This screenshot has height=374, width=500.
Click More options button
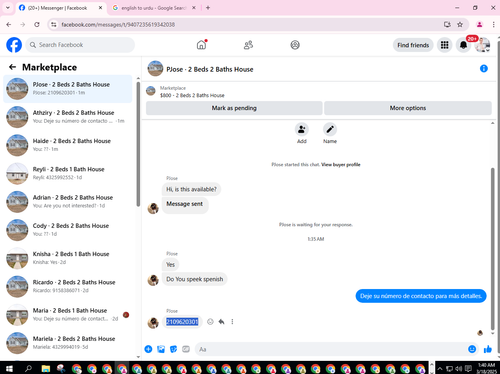point(408,108)
